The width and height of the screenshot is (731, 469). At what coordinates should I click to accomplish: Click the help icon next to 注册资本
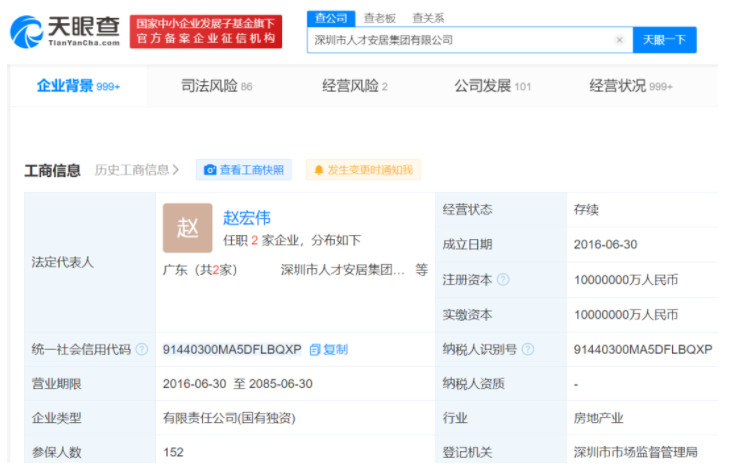coord(503,280)
